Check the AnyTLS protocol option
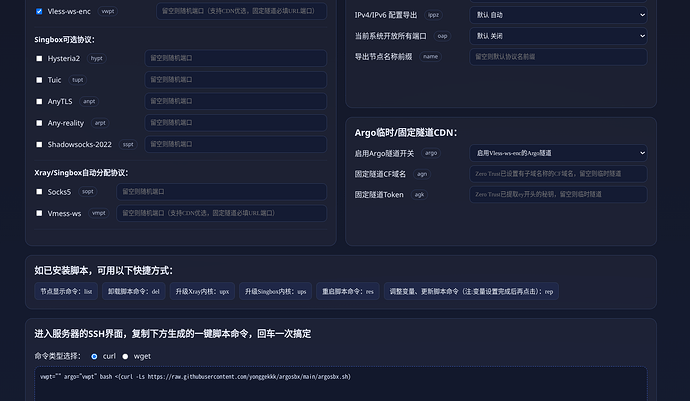The image size is (690, 401). [x=39, y=102]
